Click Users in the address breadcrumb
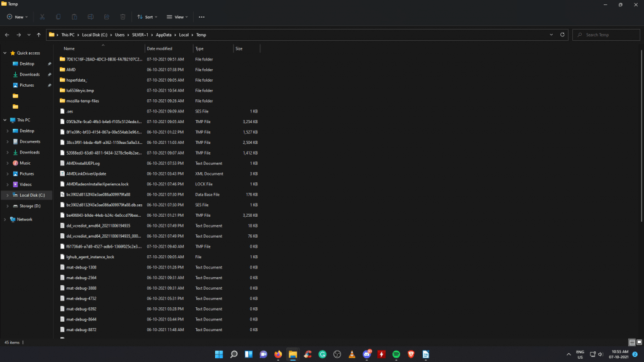The width and height of the screenshot is (644, 362). [x=119, y=35]
